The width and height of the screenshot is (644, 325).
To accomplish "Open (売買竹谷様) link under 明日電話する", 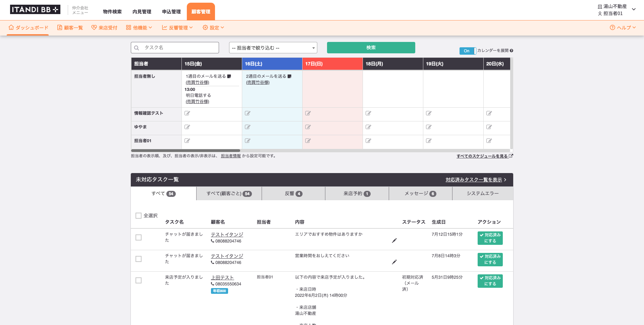I will click(198, 102).
